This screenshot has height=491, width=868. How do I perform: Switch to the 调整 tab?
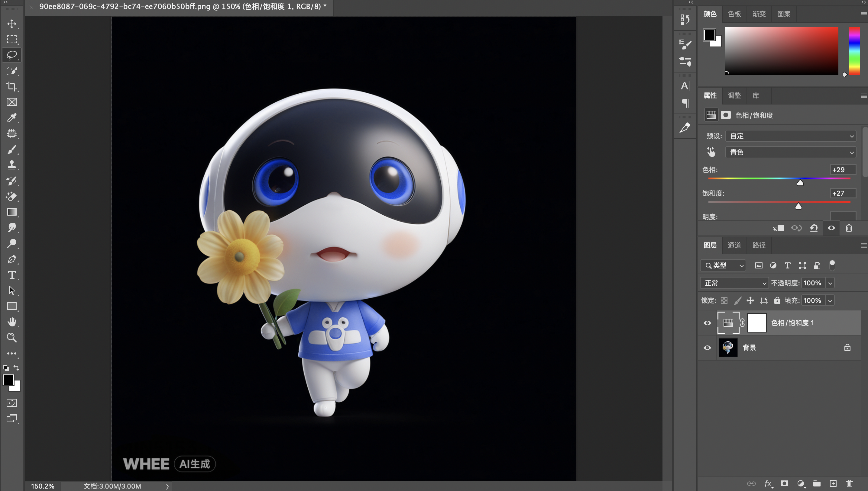(734, 95)
